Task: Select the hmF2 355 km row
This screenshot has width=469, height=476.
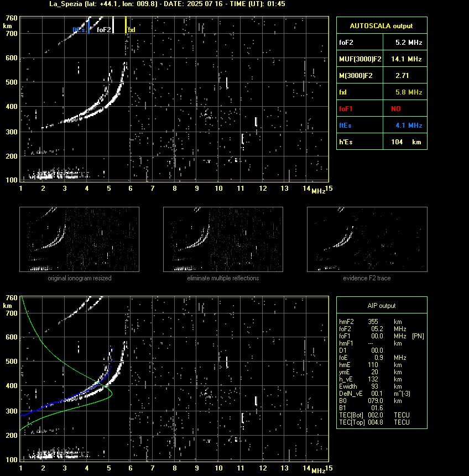Action: coord(371,322)
